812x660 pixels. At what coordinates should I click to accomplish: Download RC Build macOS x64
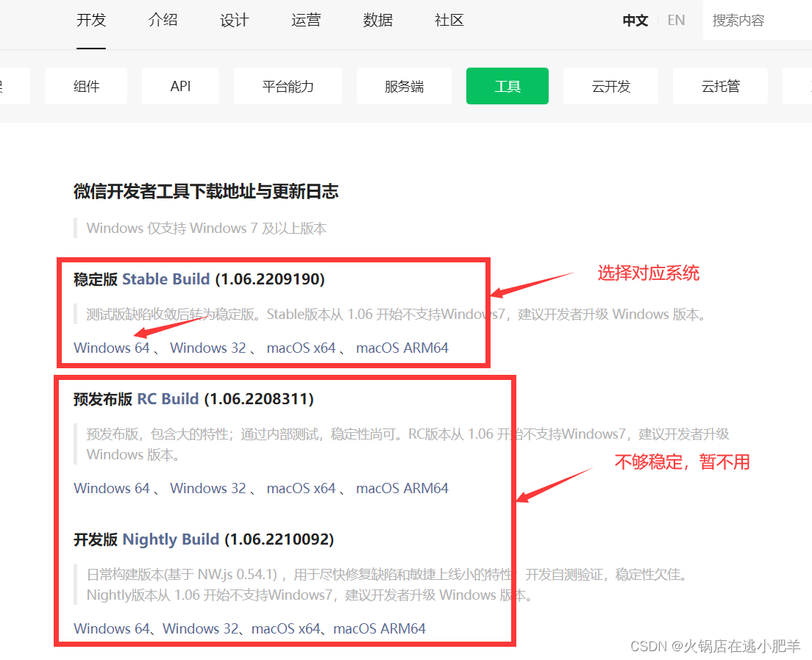(301, 488)
